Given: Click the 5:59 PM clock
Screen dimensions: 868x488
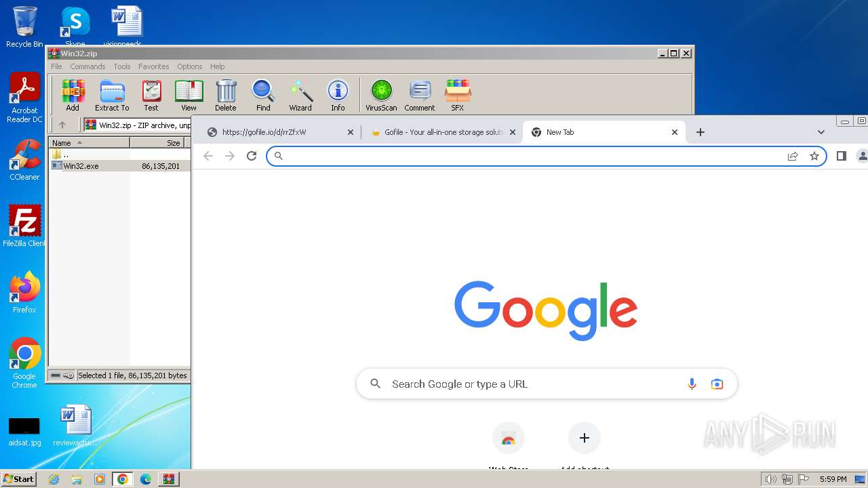Looking at the screenshot, I should (833, 479).
